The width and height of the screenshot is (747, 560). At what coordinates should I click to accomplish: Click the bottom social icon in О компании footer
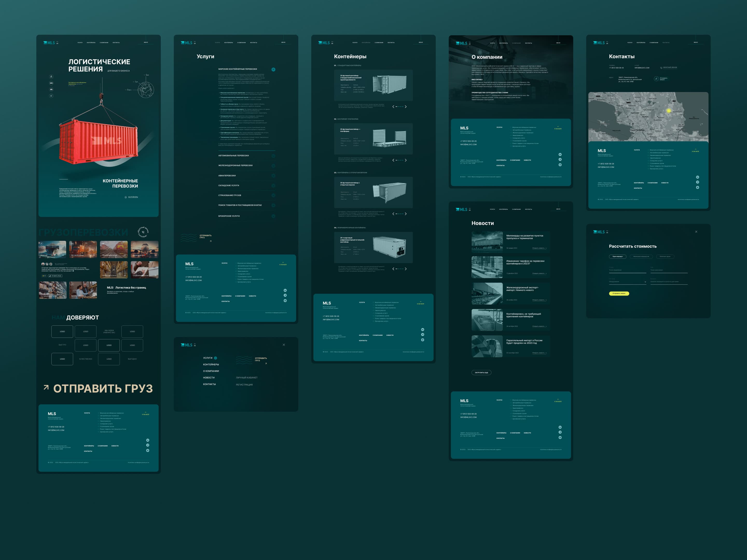tap(560, 165)
